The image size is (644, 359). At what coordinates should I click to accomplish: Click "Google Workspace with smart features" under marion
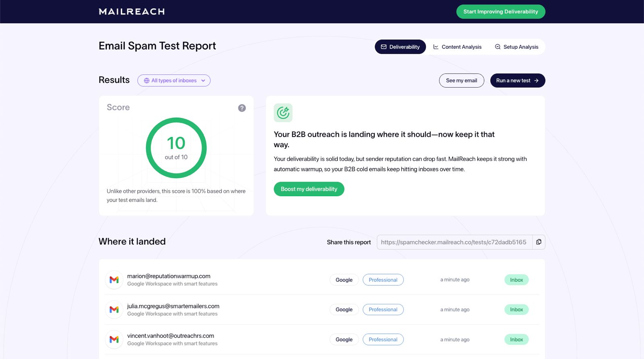point(172,284)
